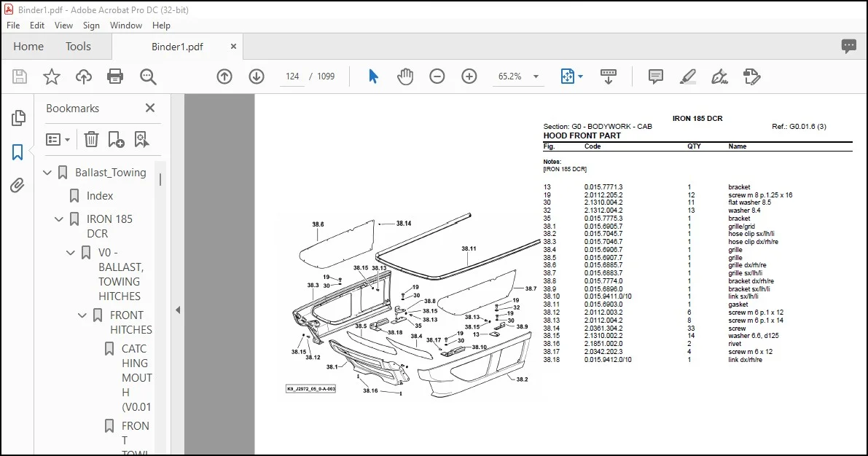Add a sticky note comment

point(655,76)
